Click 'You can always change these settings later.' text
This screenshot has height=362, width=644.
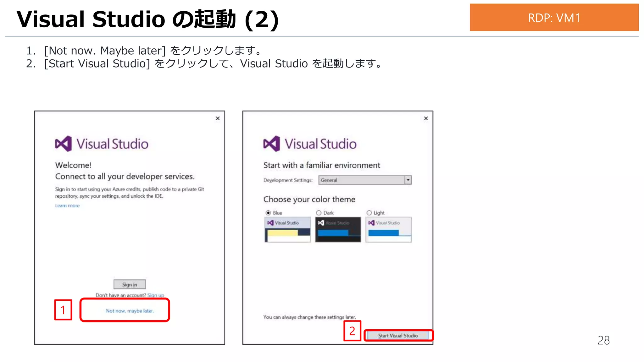click(310, 317)
